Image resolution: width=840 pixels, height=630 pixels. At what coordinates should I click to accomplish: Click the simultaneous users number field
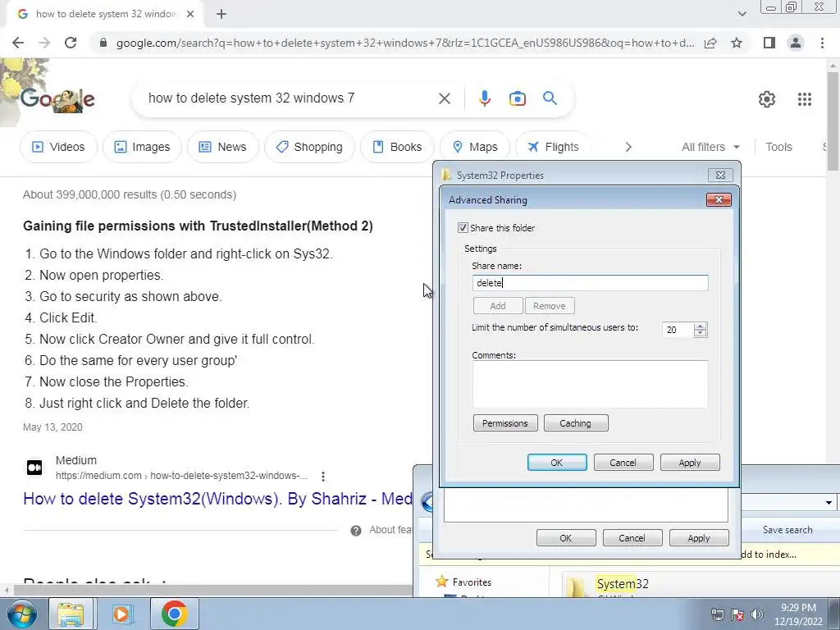(678, 330)
